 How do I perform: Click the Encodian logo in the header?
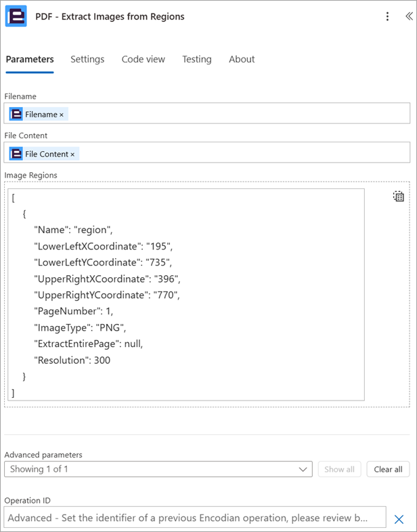16,16
